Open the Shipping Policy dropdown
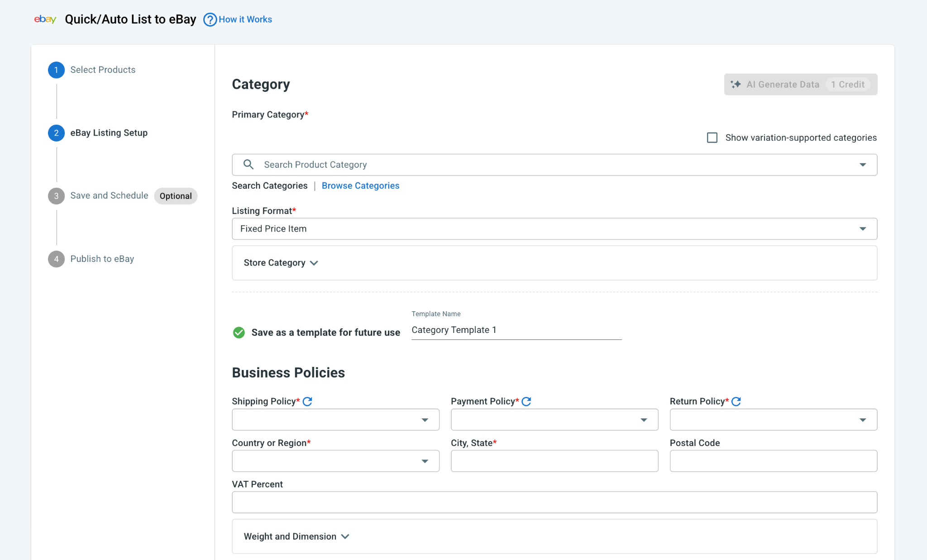 click(335, 420)
